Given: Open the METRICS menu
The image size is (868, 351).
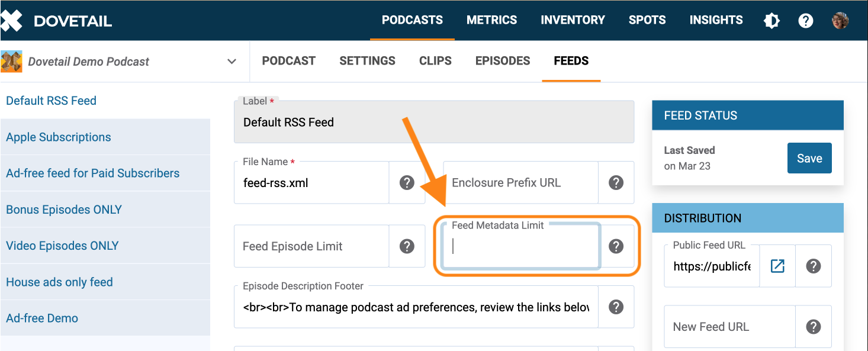Looking at the screenshot, I should coord(491,20).
